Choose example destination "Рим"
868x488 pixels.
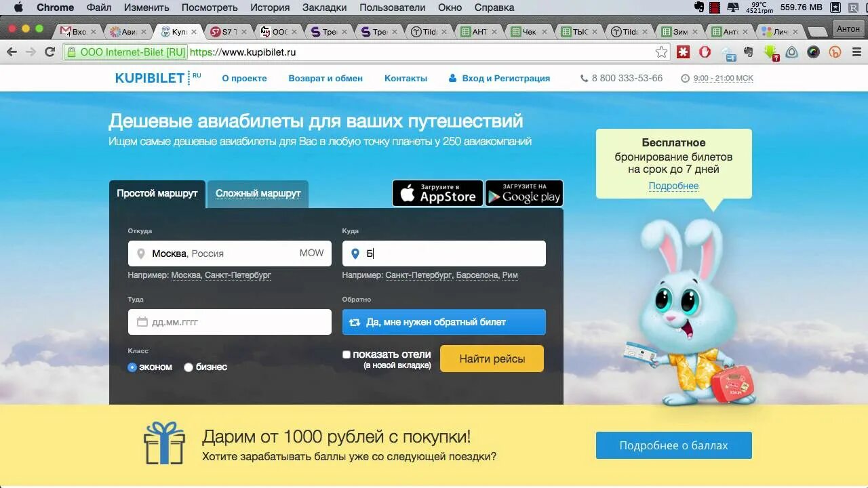click(510, 275)
